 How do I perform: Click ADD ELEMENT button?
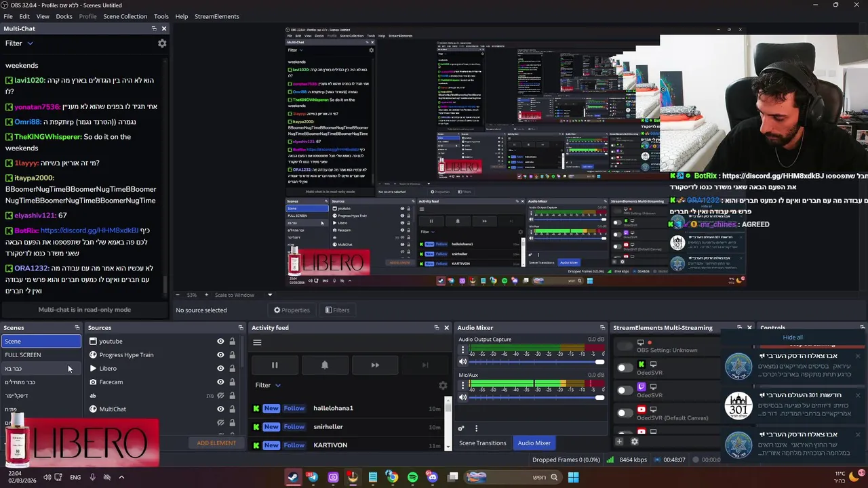216,443
